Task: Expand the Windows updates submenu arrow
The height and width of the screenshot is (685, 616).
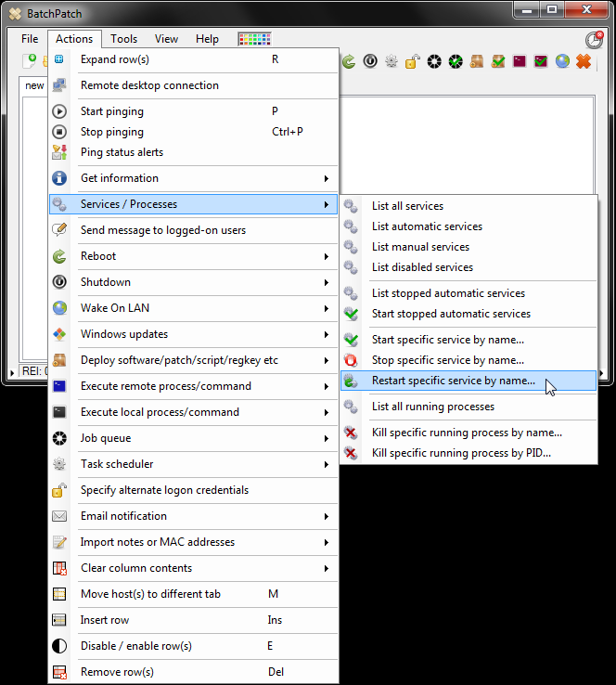Action: pos(327,334)
